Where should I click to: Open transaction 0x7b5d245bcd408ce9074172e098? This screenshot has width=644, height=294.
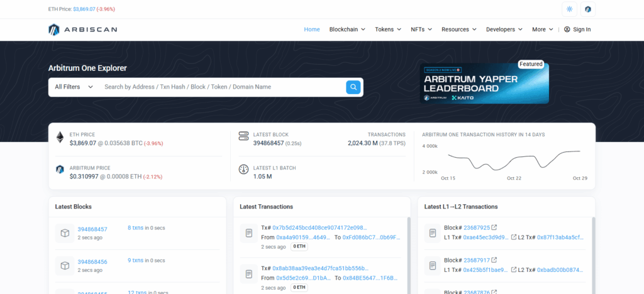319,227
